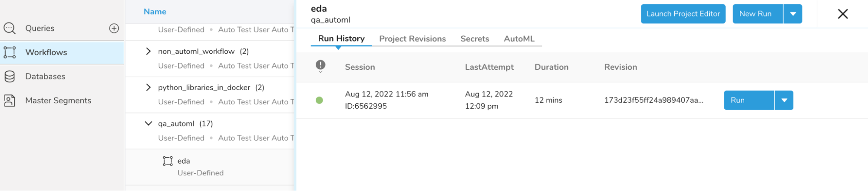Click the Queries magnifier icon
868x191 pixels.
point(10,29)
